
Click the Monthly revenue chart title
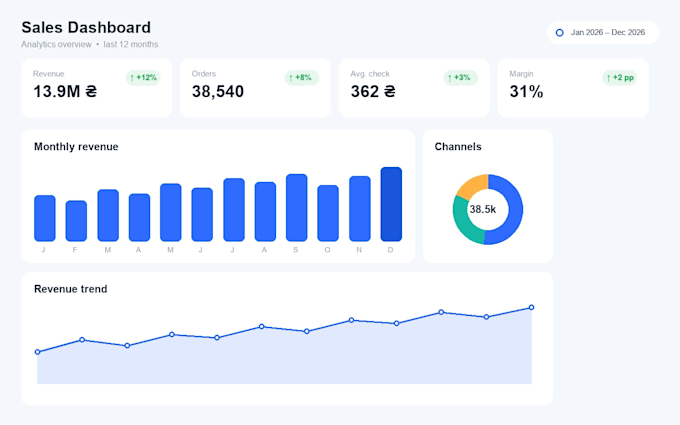[x=76, y=147]
